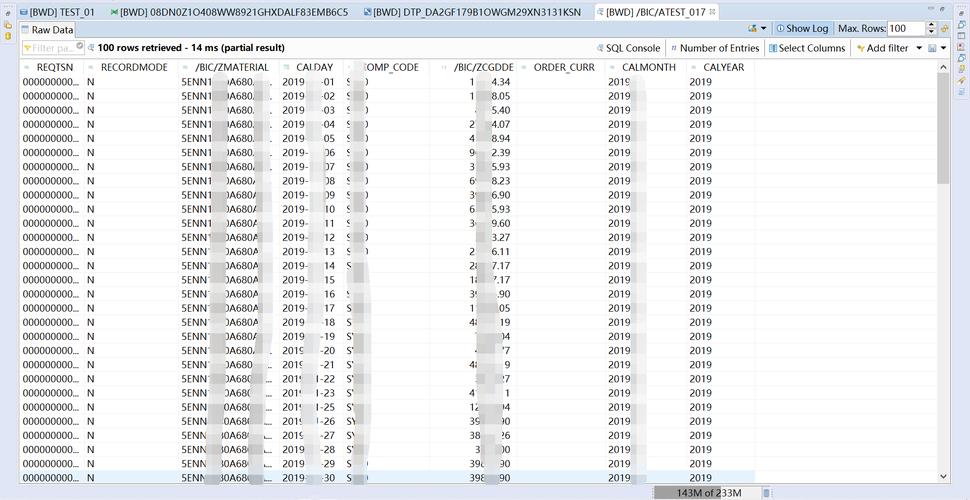Click the '100 rows retrieved - 14 ms' message

click(191, 48)
